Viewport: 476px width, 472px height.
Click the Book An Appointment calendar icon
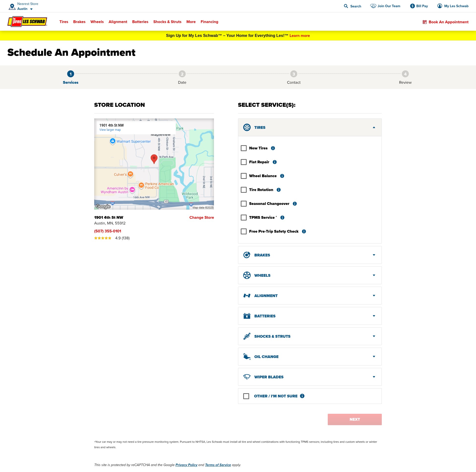pyautogui.click(x=425, y=22)
